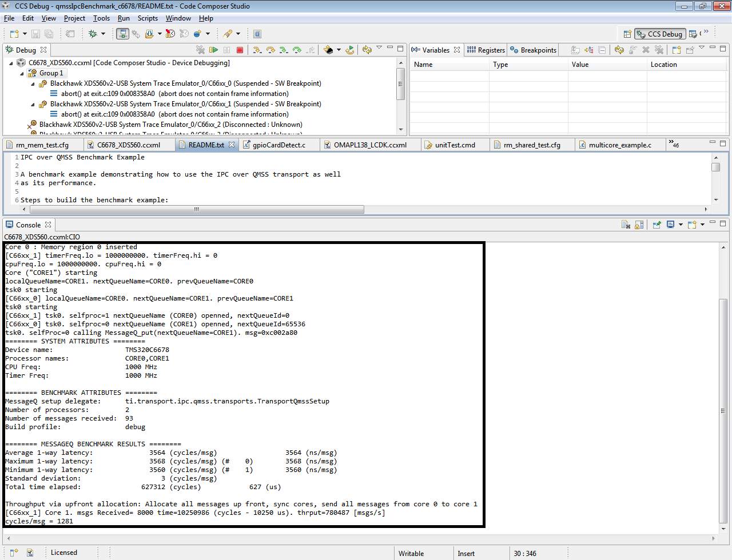Switch to the CCS Debug perspective
The image size is (732, 560).
coord(659,34)
